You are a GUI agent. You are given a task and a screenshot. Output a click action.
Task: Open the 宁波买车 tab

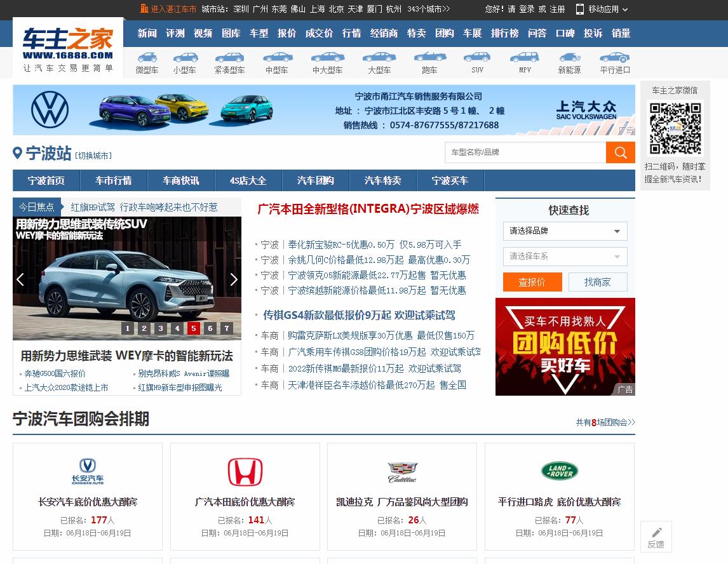[x=450, y=180]
